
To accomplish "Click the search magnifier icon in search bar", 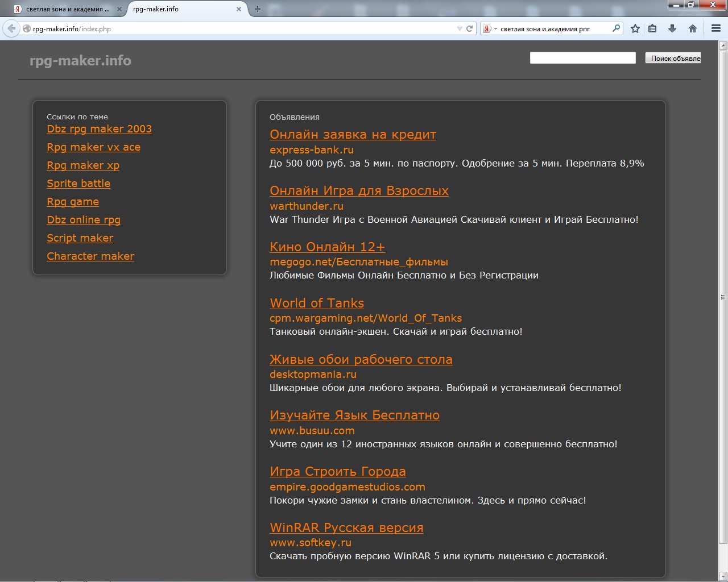I will (x=617, y=28).
